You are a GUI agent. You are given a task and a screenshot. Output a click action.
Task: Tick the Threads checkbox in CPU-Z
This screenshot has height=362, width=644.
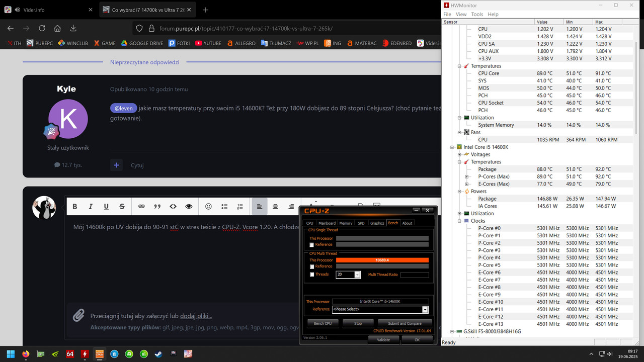(x=312, y=275)
